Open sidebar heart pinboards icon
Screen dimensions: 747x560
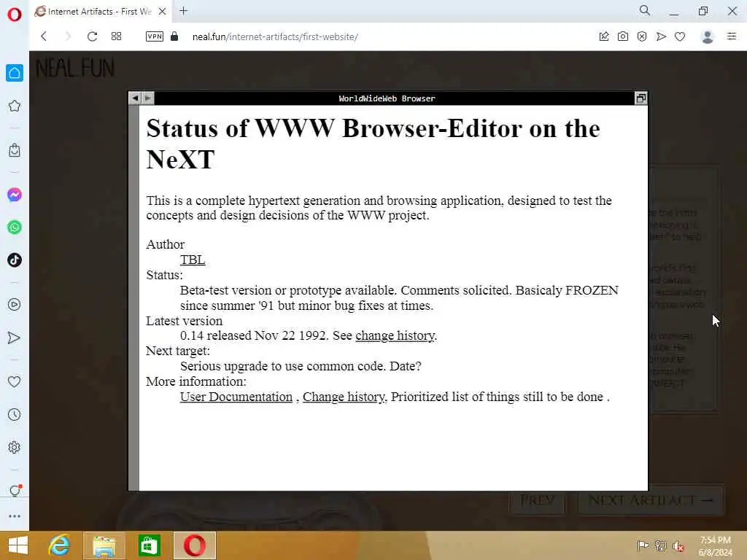coord(15,381)
